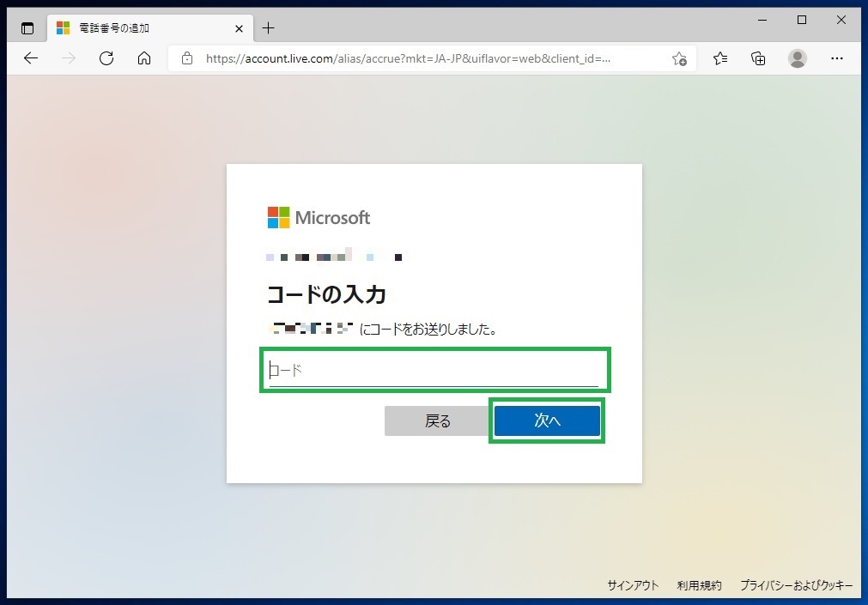Image resolution: width=868 pixels, height=605 pixels.
Task: Focus the コード input field
Action: 434,370
